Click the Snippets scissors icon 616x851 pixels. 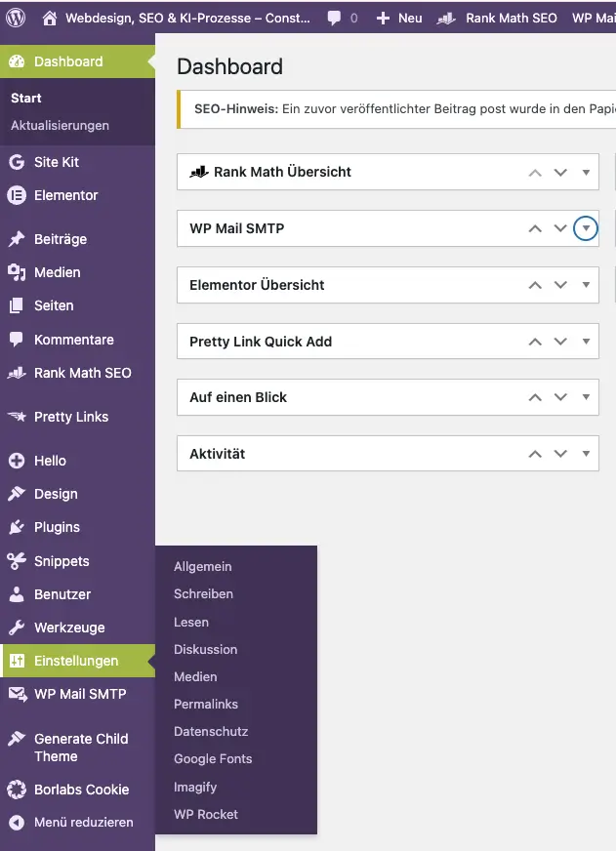(17, 561)
